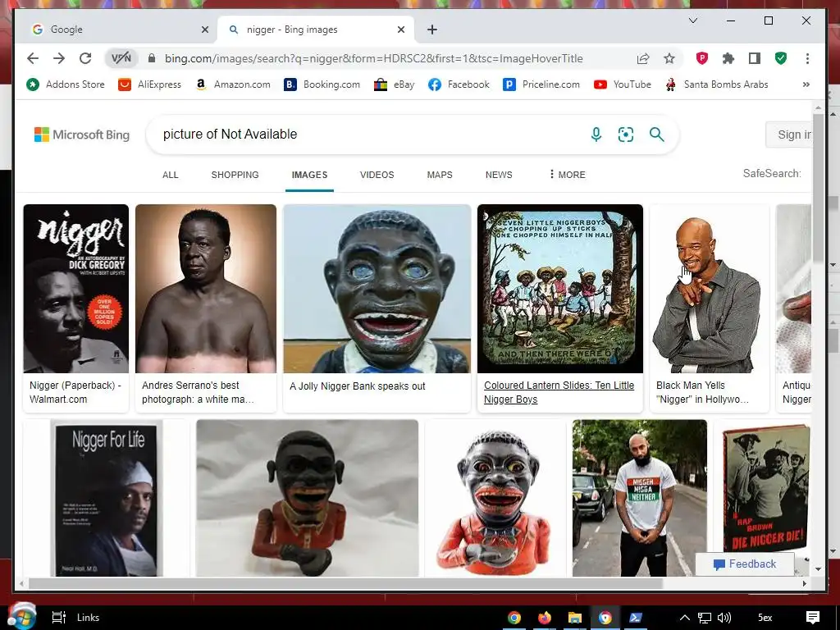840x630 pixels.
Task: View site info via the padlock icon
Action: 152,58
